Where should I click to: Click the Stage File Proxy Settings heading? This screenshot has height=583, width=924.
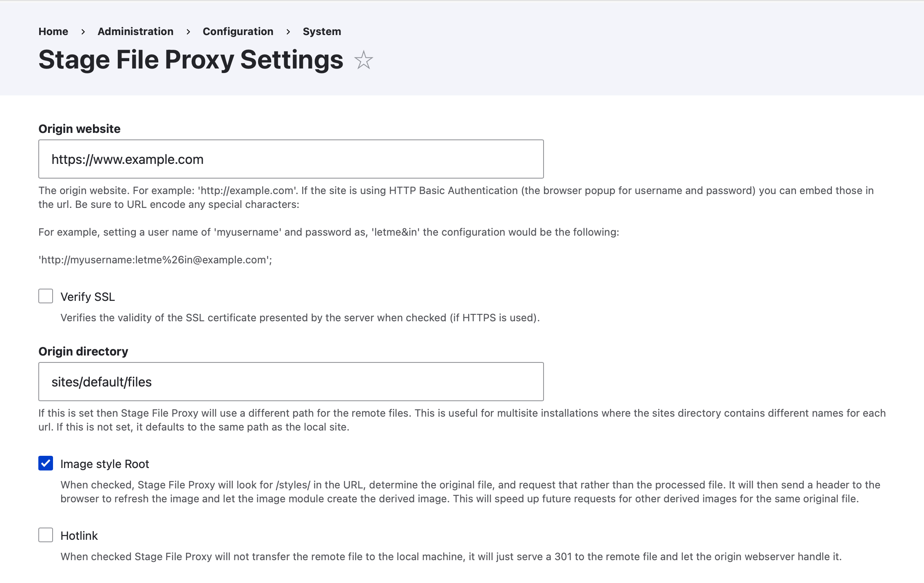point(191,60)
